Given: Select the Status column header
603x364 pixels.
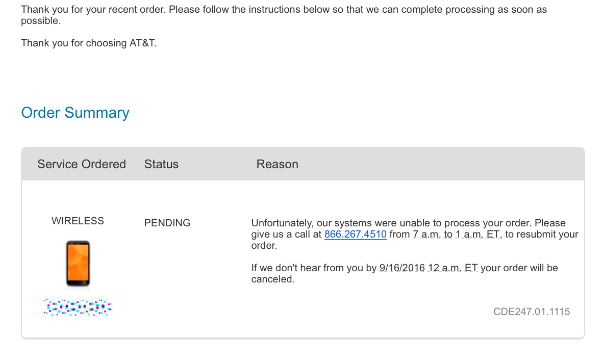Looking at the screenshot, I should (161, 164).
